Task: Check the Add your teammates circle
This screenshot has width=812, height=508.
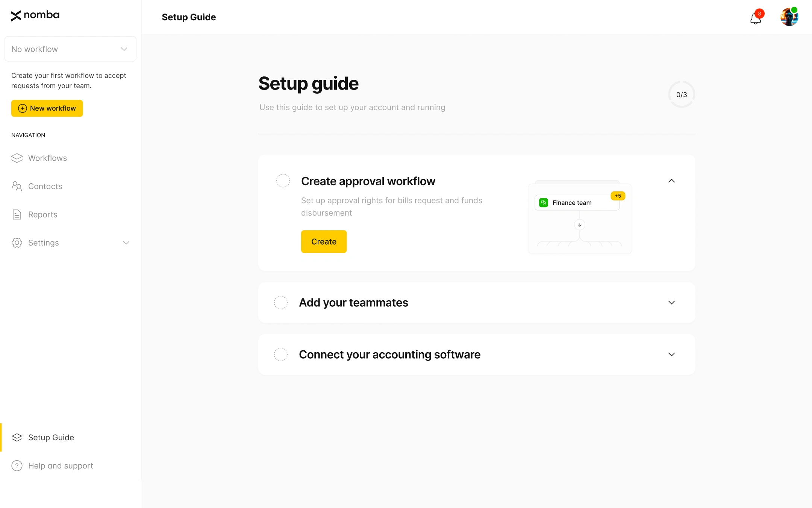Action: 280,302
